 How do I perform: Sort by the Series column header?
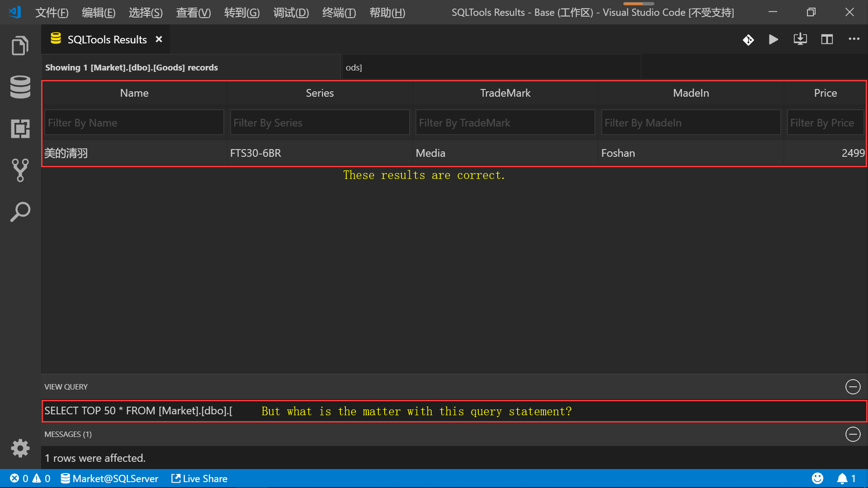coord(320,93)
